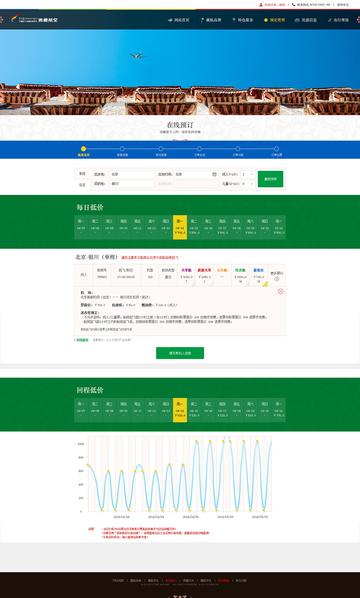Click the active yellow step circle in progress bar

(x=84, y=149)
